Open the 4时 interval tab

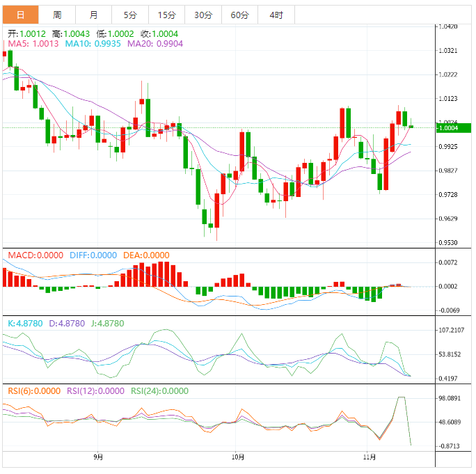click(x=276, y=15)
